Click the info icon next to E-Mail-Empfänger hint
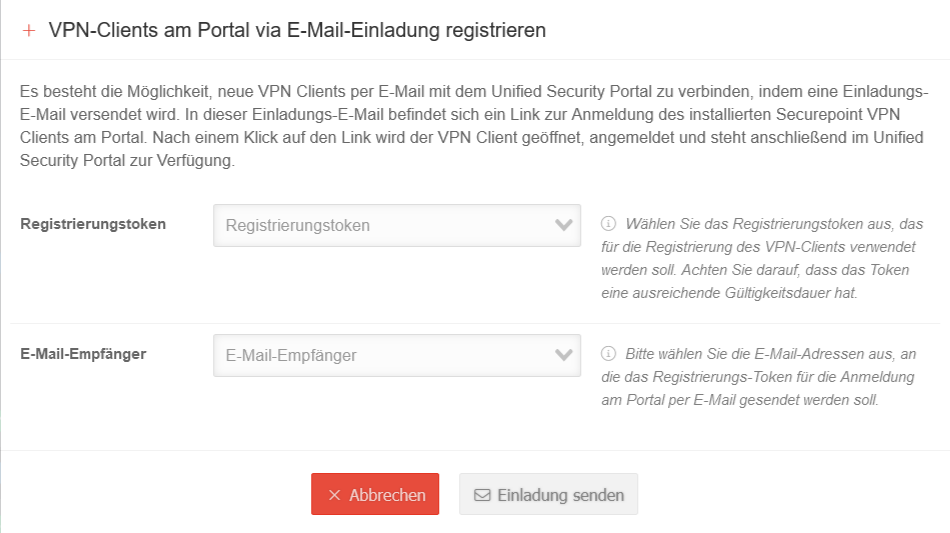The height and width of the screenshot is (533, 950). [x=607, y=354]
